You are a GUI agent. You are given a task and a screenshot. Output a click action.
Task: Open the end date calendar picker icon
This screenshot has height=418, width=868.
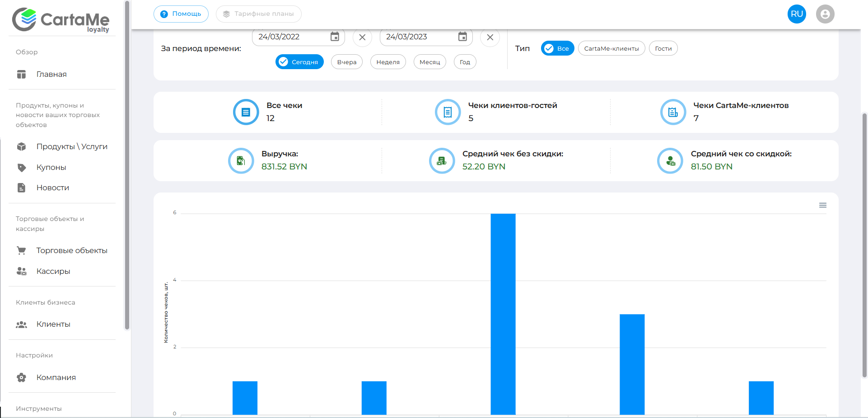tap(462, 37)
